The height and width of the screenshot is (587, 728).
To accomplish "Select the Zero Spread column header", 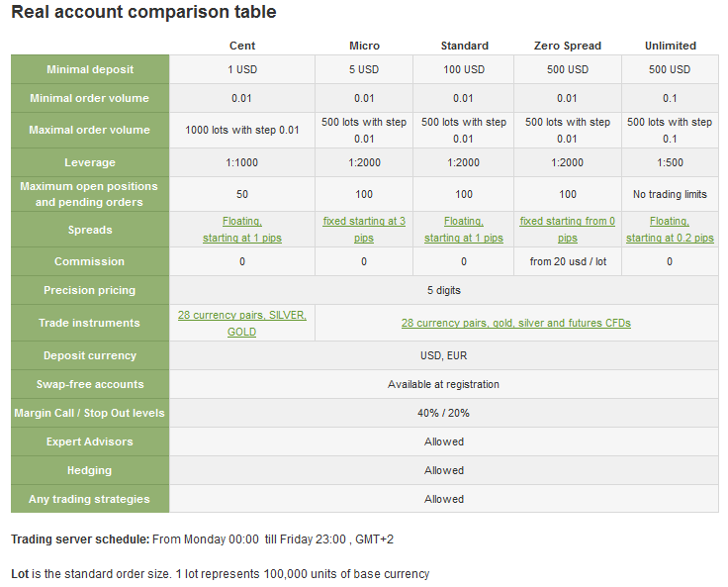I will click(x=568, y=46).
